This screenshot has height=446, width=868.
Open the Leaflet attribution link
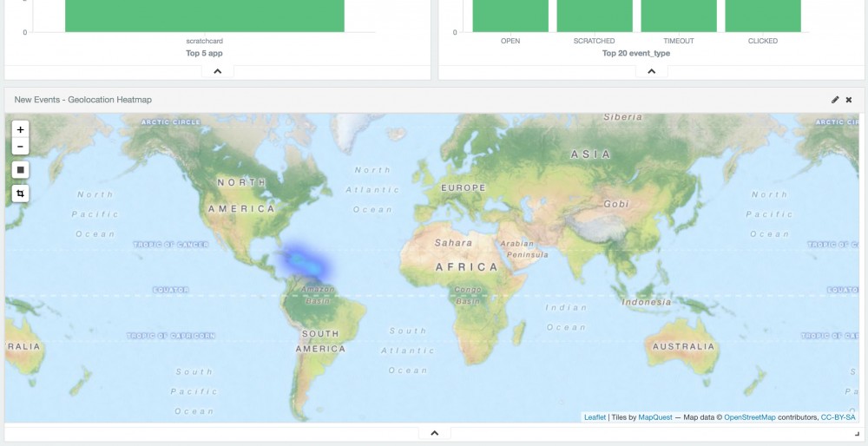pos(595,417)
